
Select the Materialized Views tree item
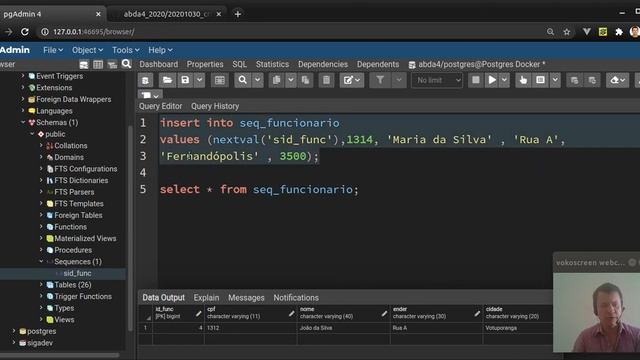click(85, 238)
